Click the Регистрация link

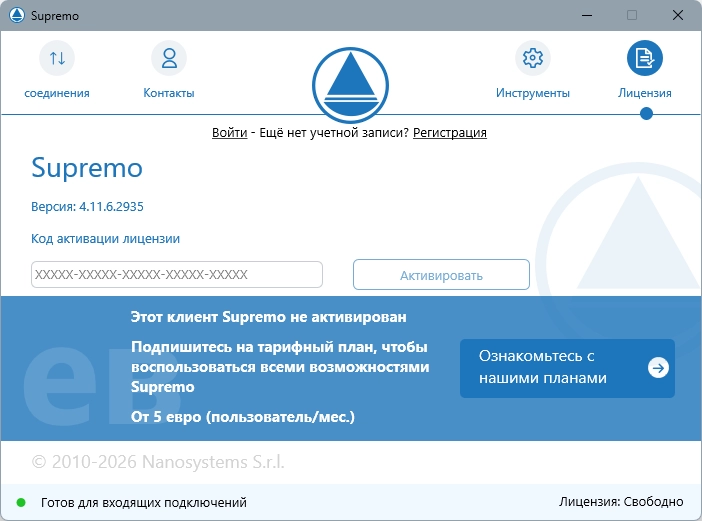pos(449,132)
